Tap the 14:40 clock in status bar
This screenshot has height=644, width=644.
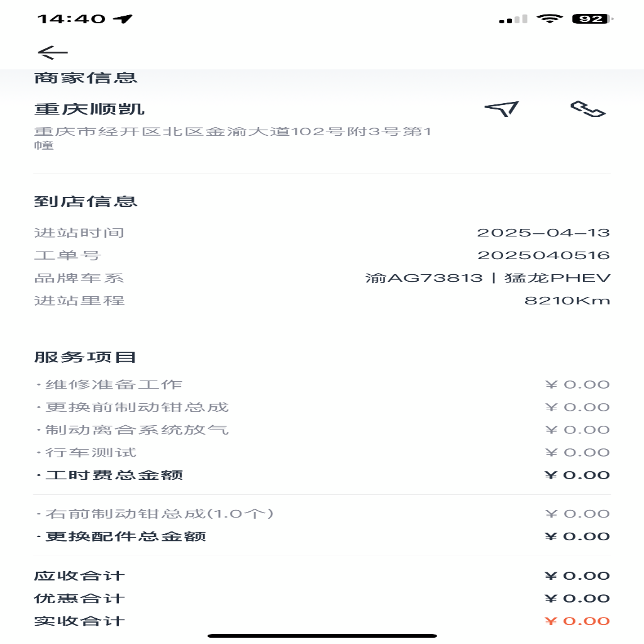[x=72, y=18]
